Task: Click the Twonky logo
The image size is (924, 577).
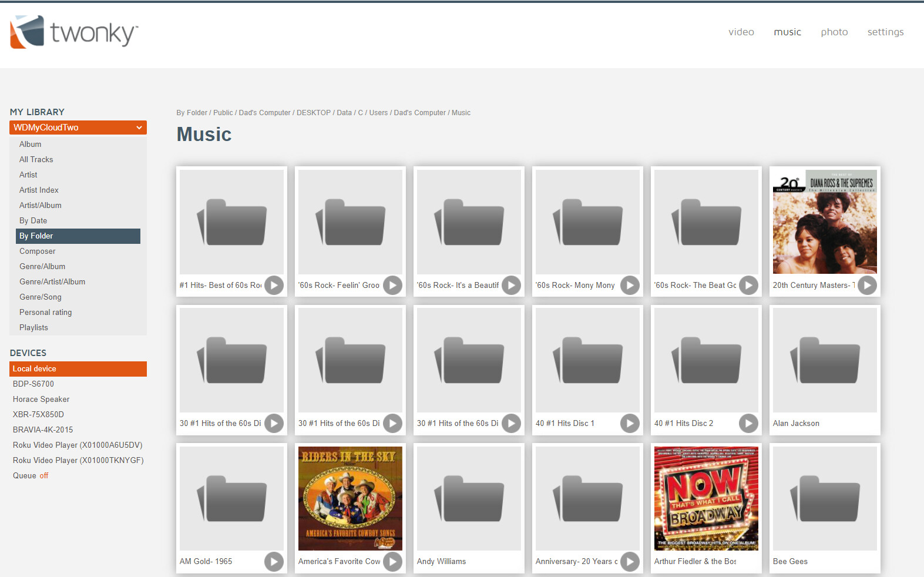Action: pos(74,32)
